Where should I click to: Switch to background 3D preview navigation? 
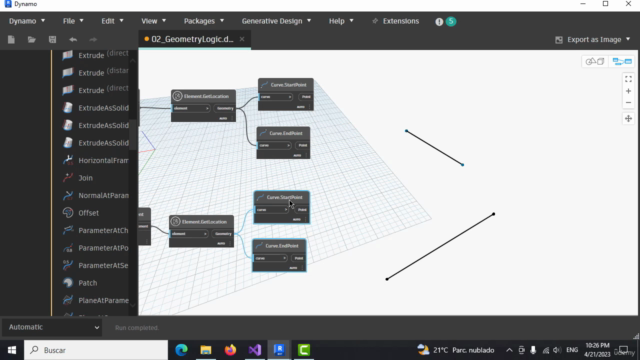tap(595, 62)
